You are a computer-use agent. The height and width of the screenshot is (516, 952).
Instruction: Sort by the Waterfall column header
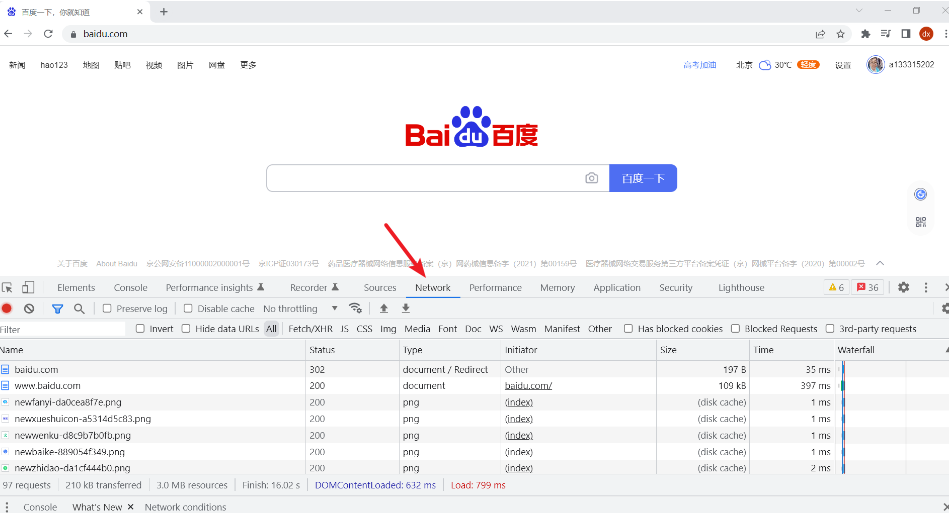(x=891, y=350)
